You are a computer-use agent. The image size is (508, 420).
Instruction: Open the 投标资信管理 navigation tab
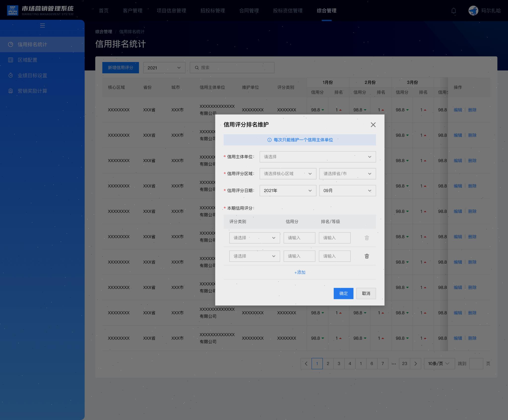[288, 11]
